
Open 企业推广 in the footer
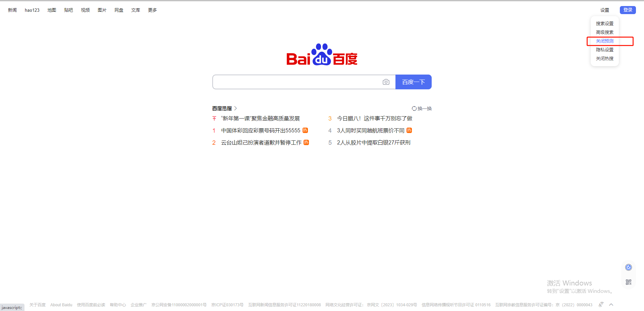point(139,305)
